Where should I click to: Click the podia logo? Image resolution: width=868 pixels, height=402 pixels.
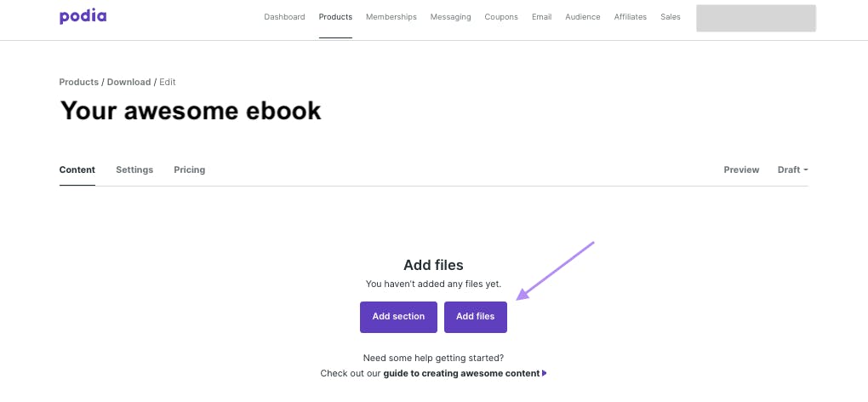coord(83,17)
